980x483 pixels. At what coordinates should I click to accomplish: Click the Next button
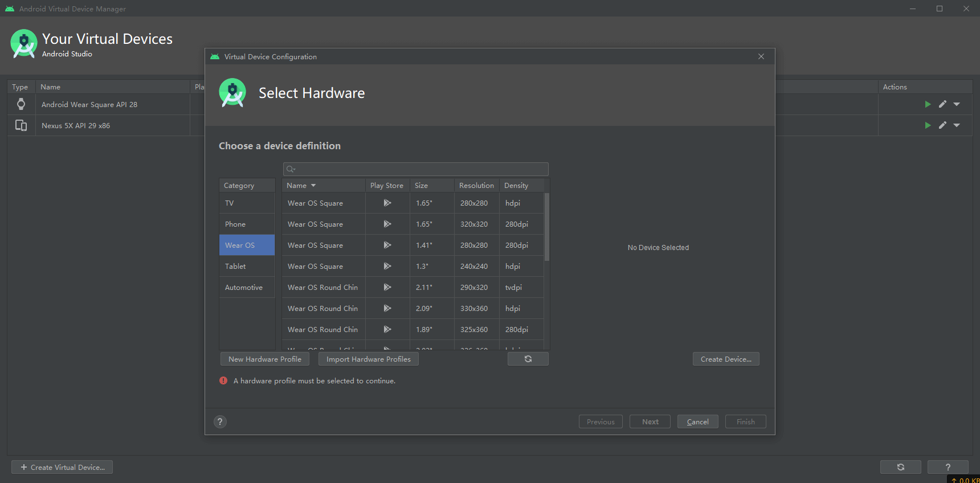point(650,421)
